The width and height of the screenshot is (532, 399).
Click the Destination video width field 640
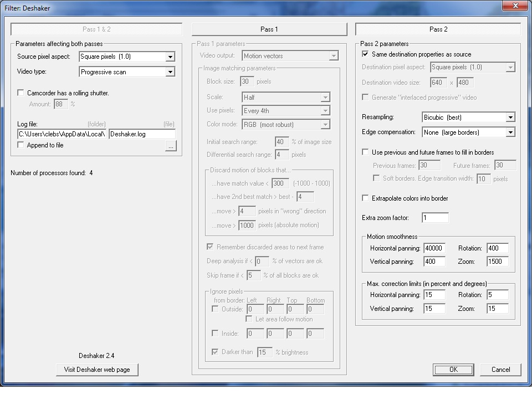click(438, 82)
